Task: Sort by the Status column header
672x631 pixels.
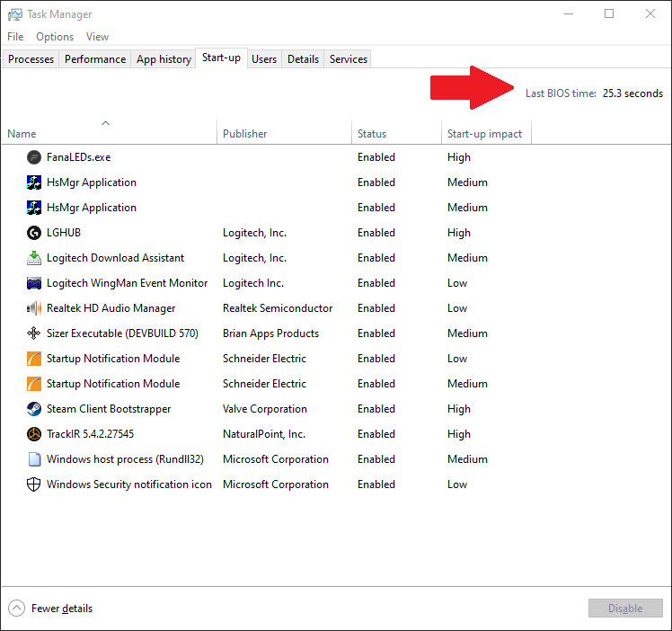Action: click(397, 131)
